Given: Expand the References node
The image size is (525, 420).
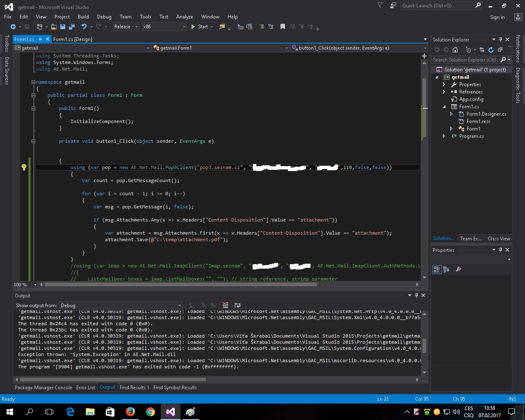Looking at the screenshot, I should [444, 92].
